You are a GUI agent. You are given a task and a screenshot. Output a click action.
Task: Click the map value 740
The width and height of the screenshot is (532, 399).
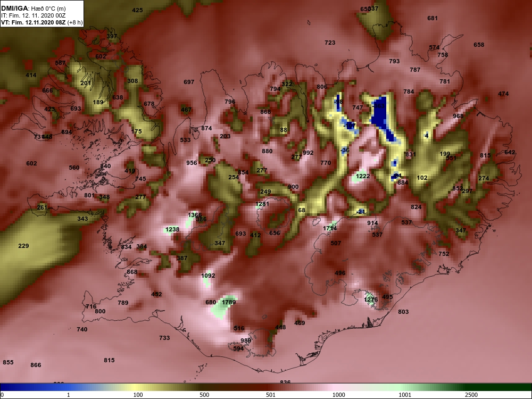tap(82, 329)
